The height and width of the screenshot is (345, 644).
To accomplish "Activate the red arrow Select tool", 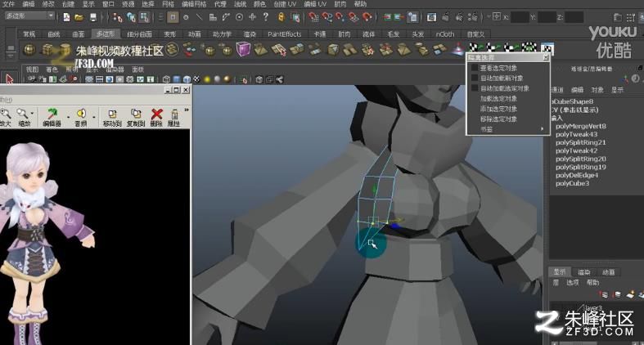I will pos(9,78).
